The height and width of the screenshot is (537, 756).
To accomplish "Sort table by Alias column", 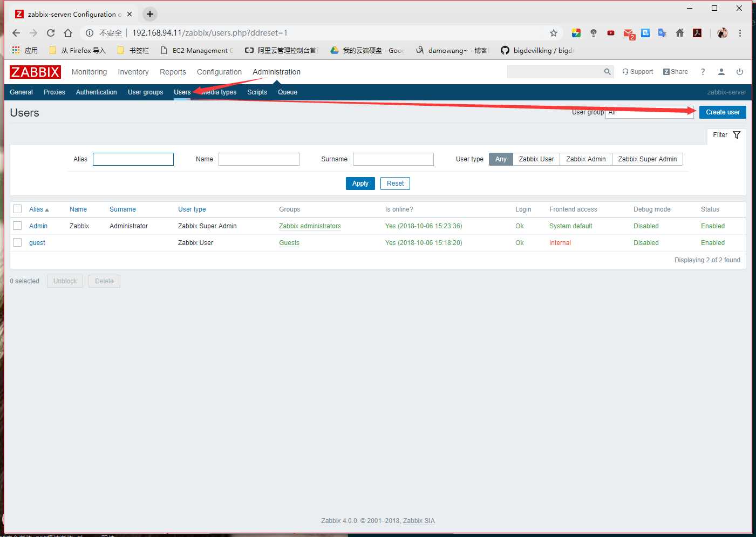I will (x=39, y=209).
